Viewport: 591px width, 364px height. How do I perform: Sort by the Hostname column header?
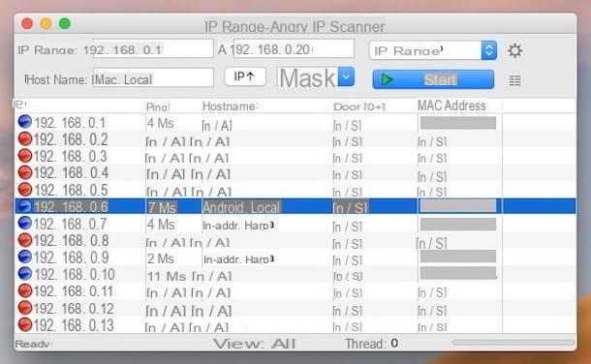pyautogui.click(x=230, y=106)
